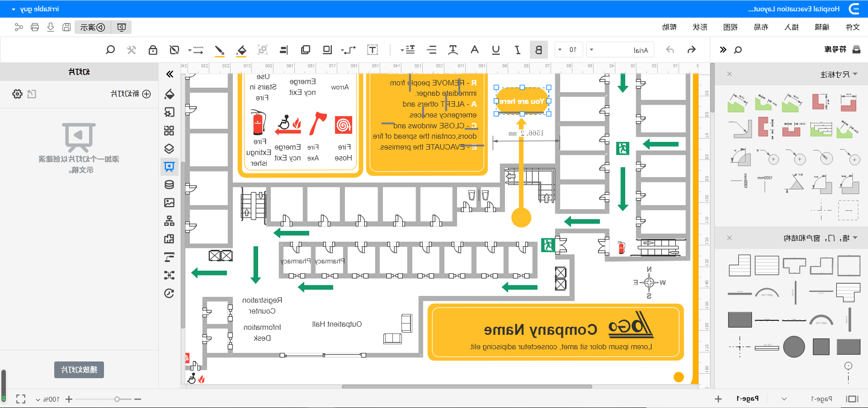
Task: Open the layers panel icon in sidebar
Action: click(169, 149)
